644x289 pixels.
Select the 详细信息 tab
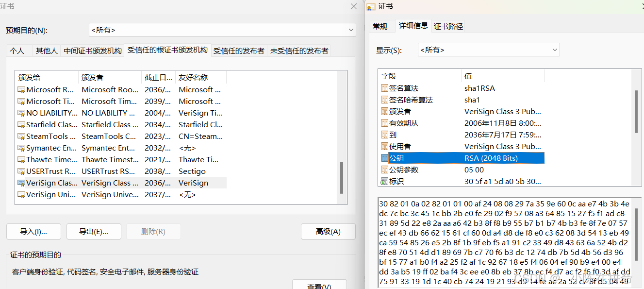tap(413, 26)
